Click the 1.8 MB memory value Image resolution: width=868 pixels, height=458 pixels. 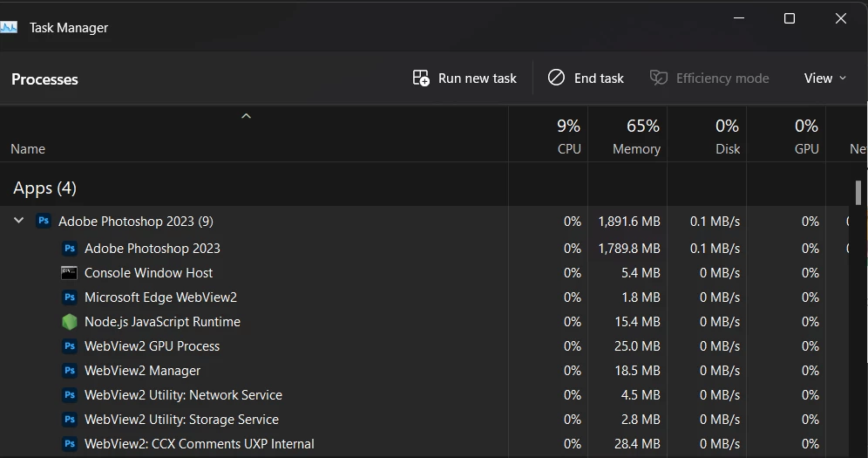(641, 297)
